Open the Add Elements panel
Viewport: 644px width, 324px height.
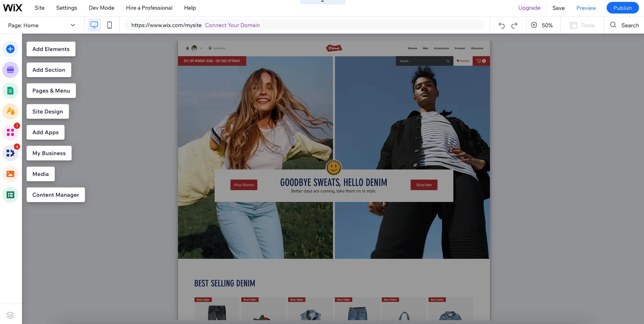click(x=51, y=49)
